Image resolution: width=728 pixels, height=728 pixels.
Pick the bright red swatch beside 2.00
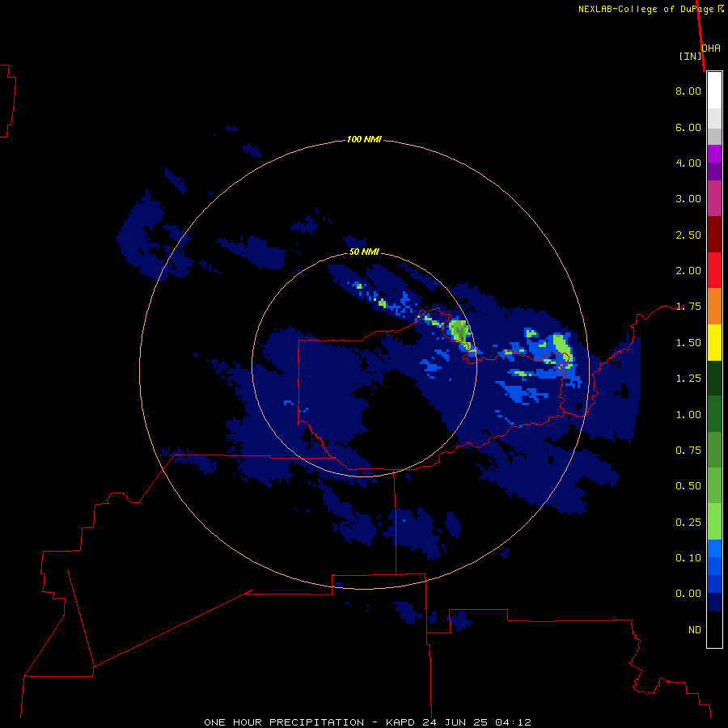714,270
